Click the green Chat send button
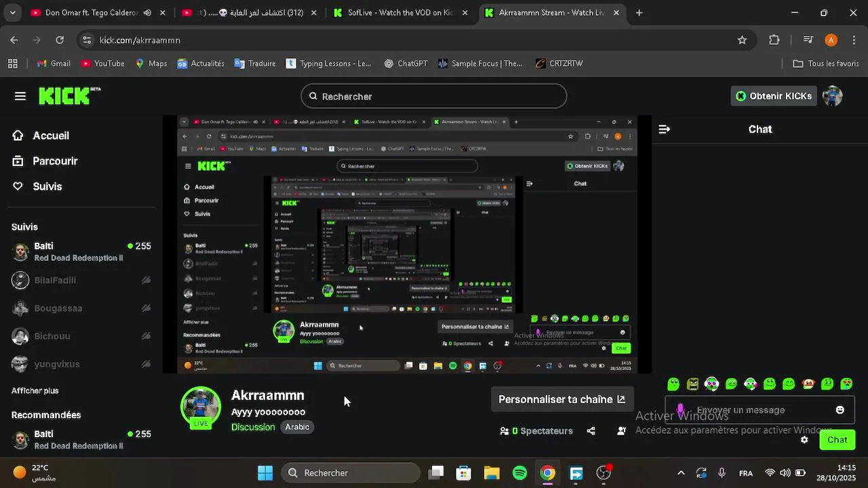The width and height of the screenshot is (868, 488). click(837, 440)
